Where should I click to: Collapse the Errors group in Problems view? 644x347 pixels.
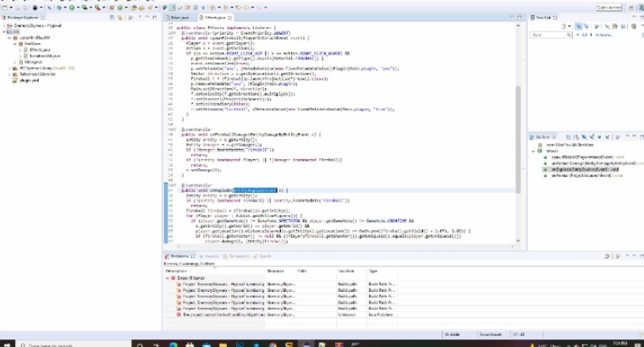(167, 278)
